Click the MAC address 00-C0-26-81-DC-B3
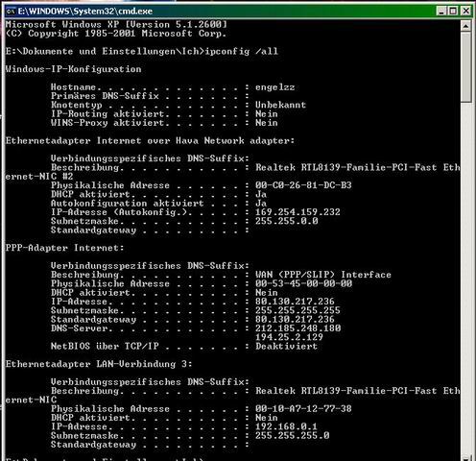Screen dimensions: 476x461 (303, 185)
